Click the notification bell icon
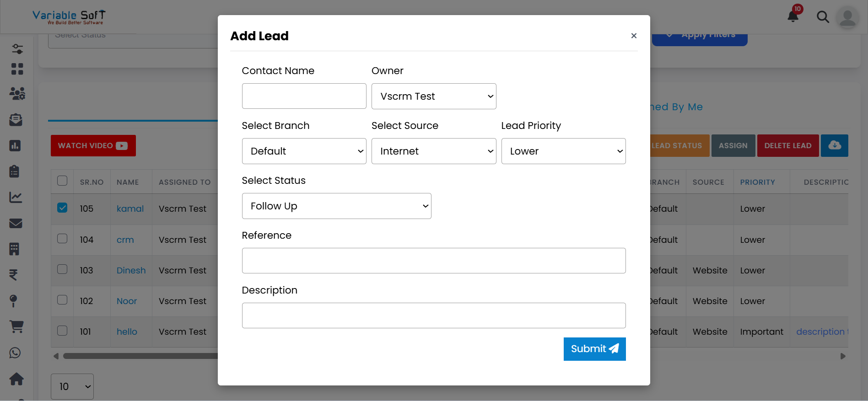The image size is (868, 401). (x=793, y=16)
